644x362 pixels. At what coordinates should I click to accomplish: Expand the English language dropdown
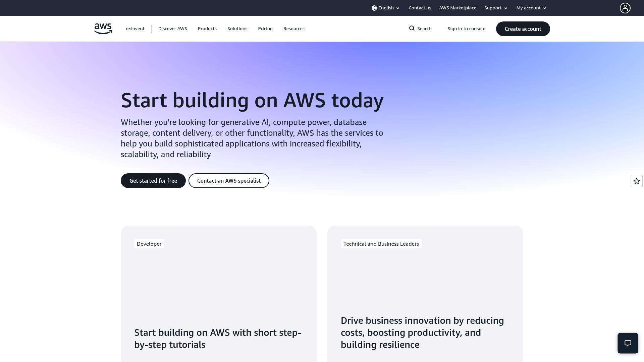point(386,8)
